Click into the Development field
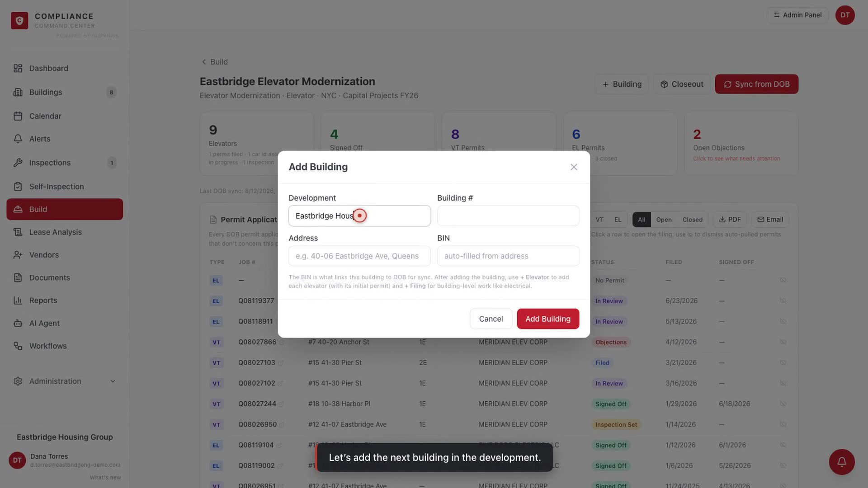The image size is (868, 488). (359, 216)
